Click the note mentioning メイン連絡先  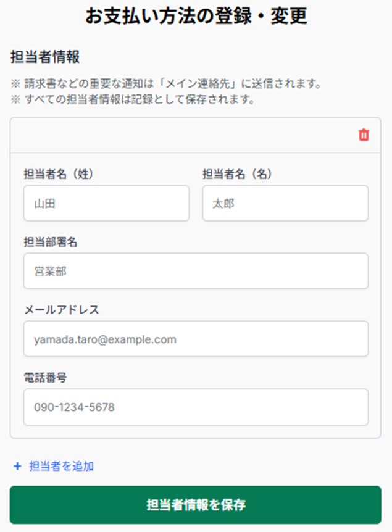point(165,83)
